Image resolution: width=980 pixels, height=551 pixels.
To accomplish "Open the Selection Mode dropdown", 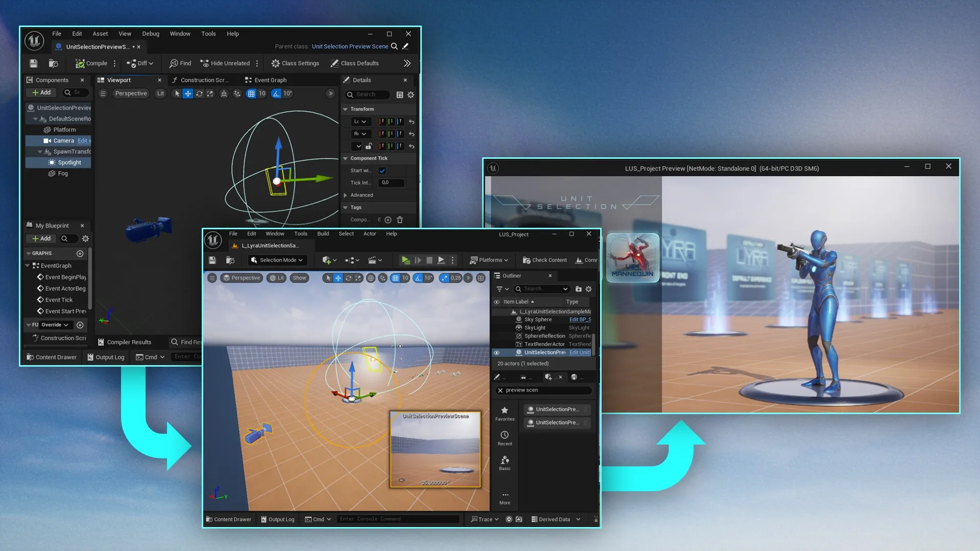I will tap(277, 260).
